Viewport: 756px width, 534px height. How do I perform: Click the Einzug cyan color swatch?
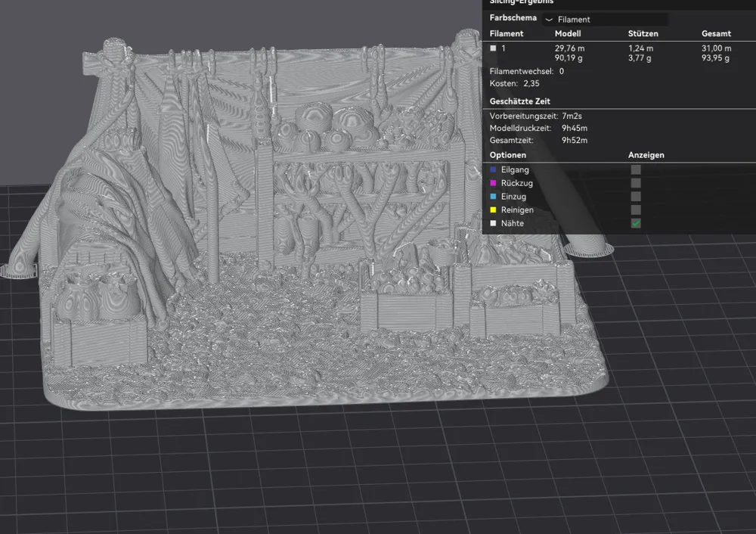point(493,197)
